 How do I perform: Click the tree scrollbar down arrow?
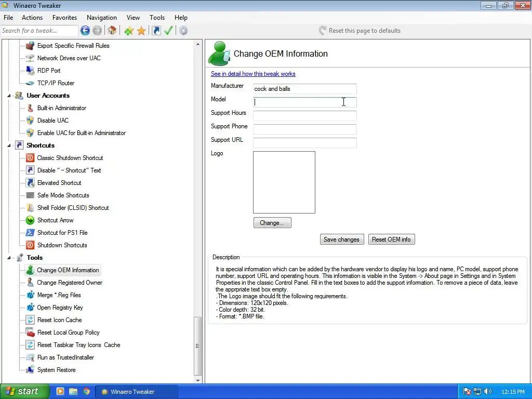pyautogui.click(x=198, y=380)
